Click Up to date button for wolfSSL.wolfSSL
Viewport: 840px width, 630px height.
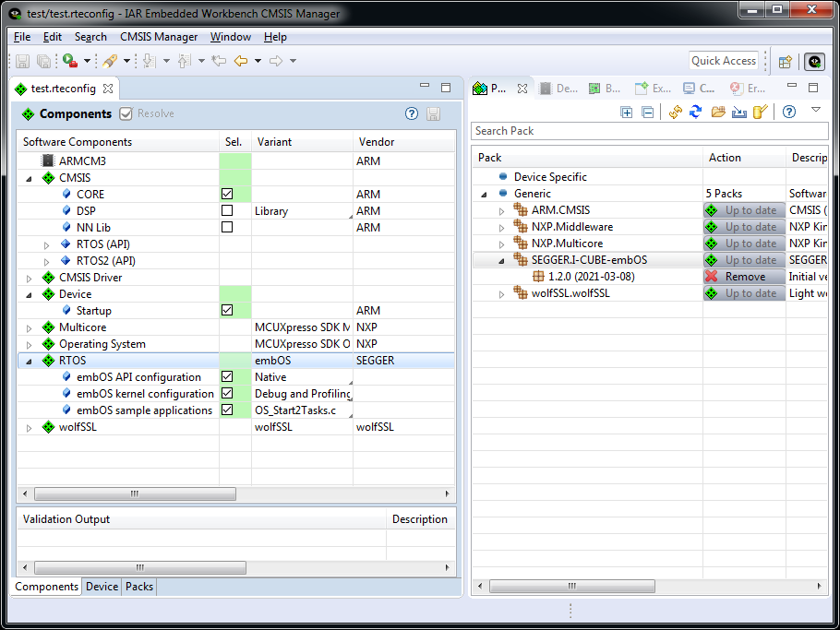pos(744,293)
